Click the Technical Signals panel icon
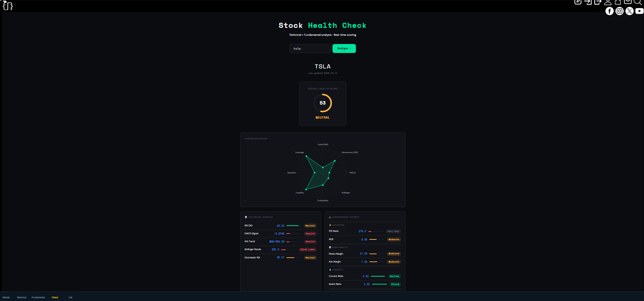Screen dimensions: 644x301 coord(246,217)
